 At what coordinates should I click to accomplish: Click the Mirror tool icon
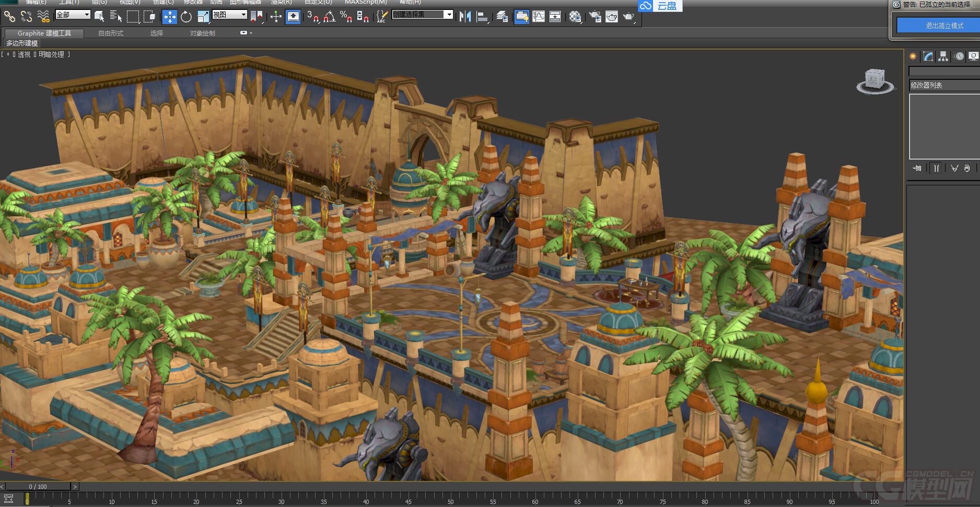pyautogui.click(x=465, y=17)
